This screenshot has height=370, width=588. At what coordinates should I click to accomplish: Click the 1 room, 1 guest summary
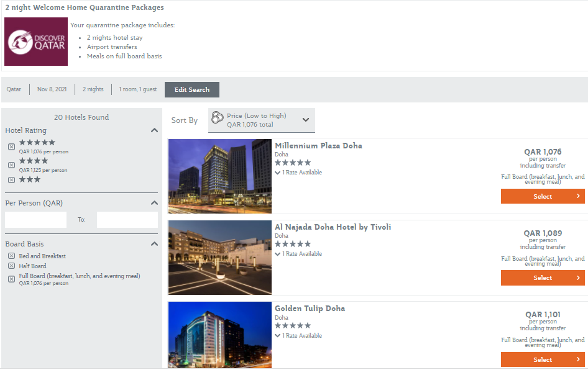tap(137, 89)
